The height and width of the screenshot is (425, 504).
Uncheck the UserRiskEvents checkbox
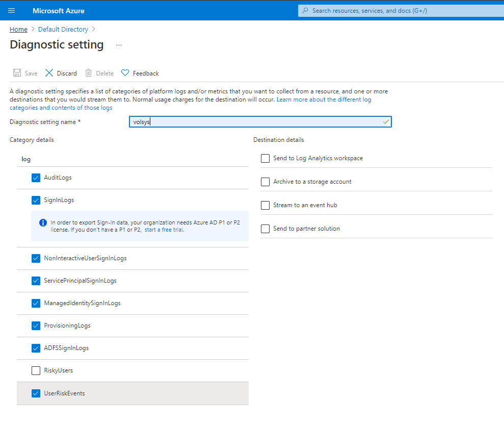coord(36,393)
